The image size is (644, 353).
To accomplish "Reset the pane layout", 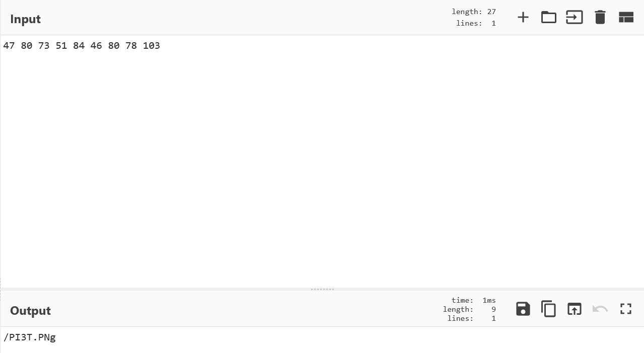I will (x=626, y=18).
